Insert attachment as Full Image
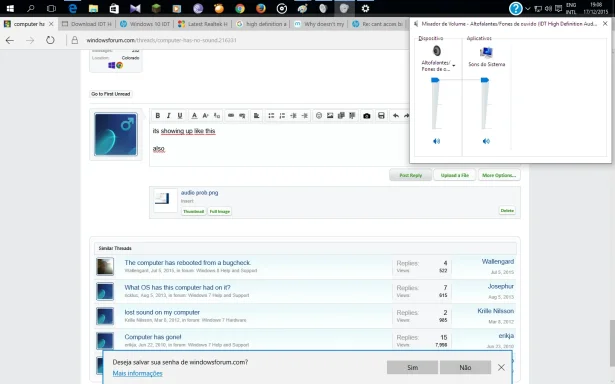The width and height of the screenshot is (615, 384). click(x=220, y=211)
